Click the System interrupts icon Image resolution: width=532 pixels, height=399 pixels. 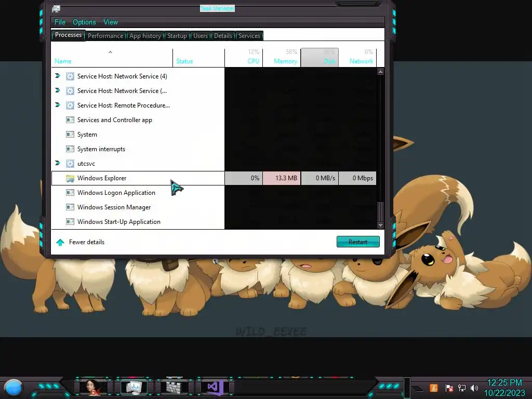[x=70, y=149]
